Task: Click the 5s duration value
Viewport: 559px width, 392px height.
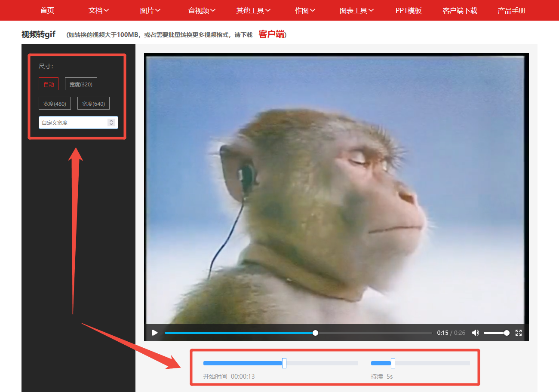Action: [x=390, y=377]
